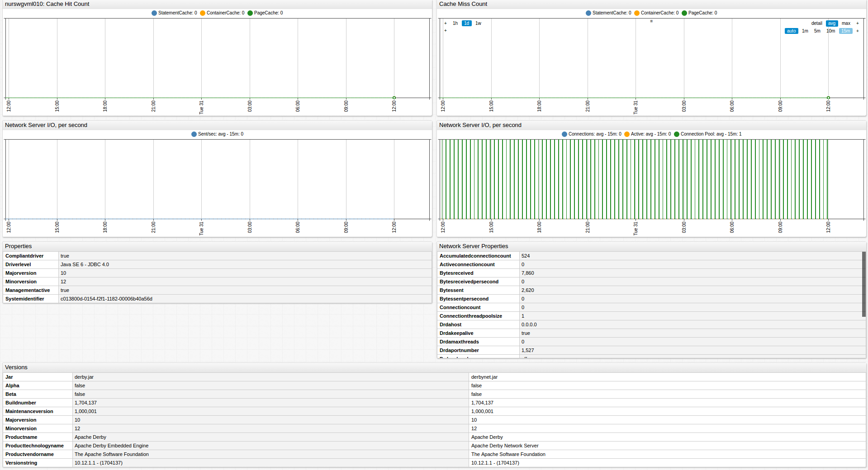
Task: Switch statistic to max
Action: (846, 23)
